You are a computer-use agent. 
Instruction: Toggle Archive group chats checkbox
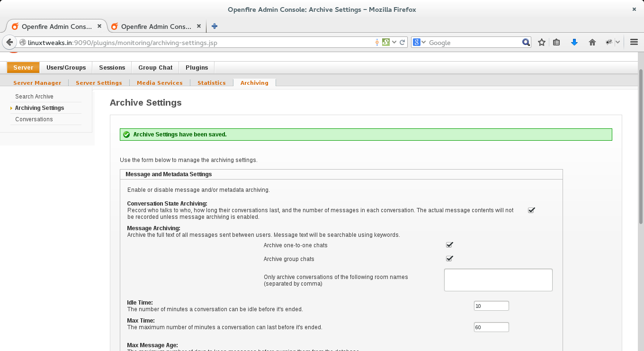[449, 259]
